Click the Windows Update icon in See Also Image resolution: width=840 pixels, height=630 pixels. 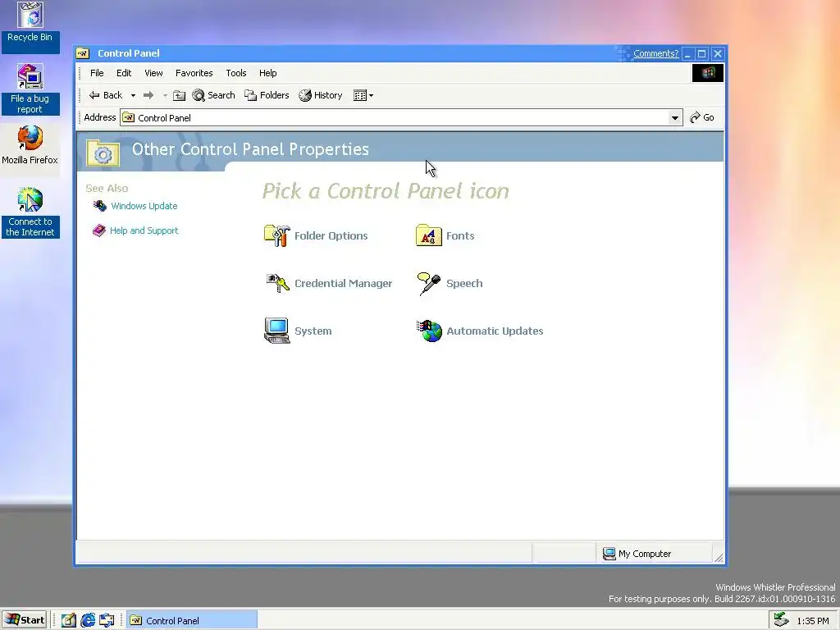pos(99,206)
